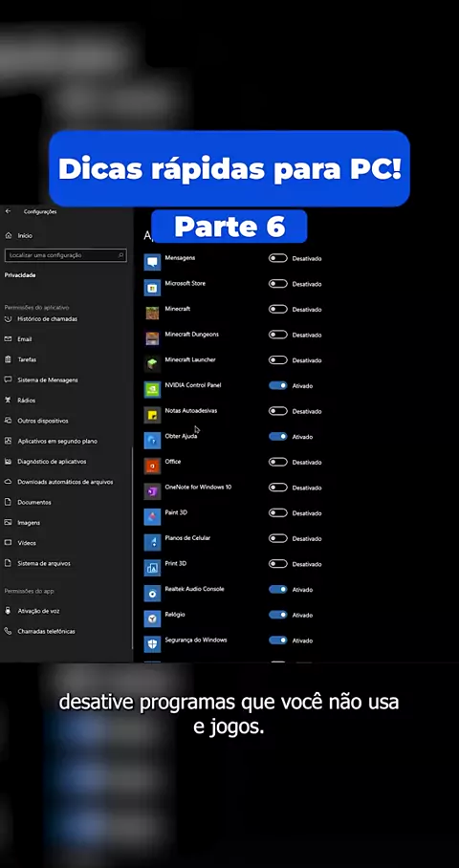
Task: Disable Segurança do Windows switch
Action: pyautogui.click(x=278, y=640)
